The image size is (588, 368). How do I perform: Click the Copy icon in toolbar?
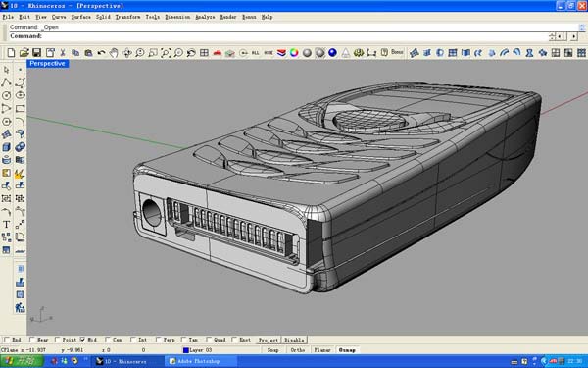[75, 53]
